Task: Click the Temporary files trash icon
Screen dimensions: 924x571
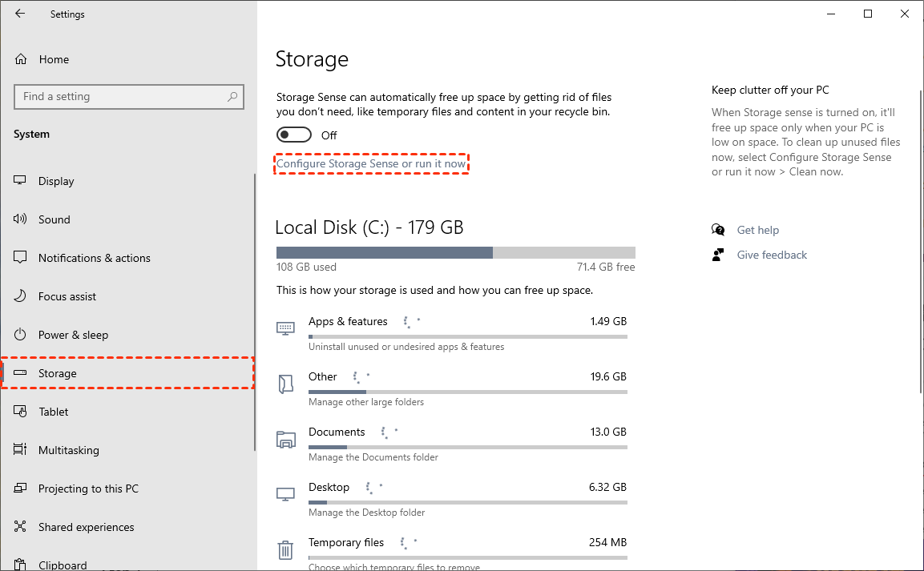Action: (x=285, y=549)
